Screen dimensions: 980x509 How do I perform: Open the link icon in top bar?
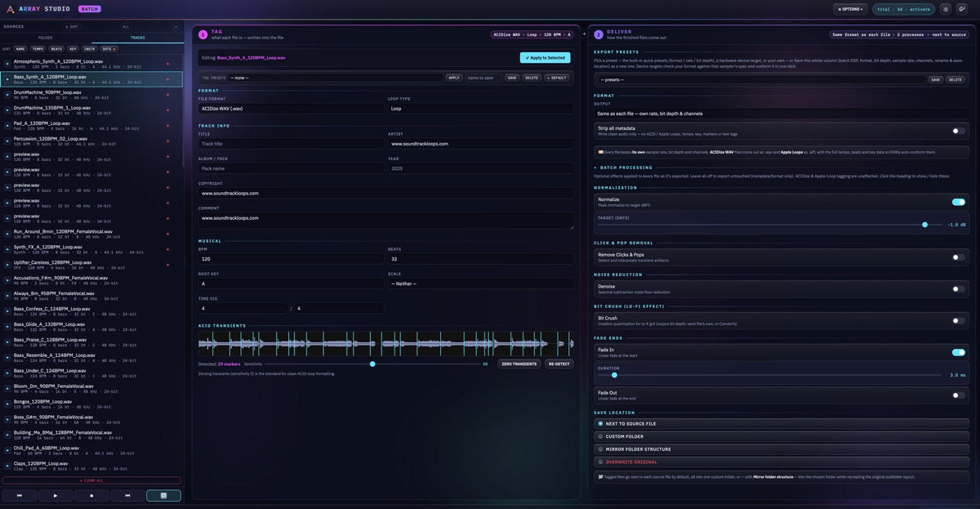pyautogui.click(x=960, y=9)
